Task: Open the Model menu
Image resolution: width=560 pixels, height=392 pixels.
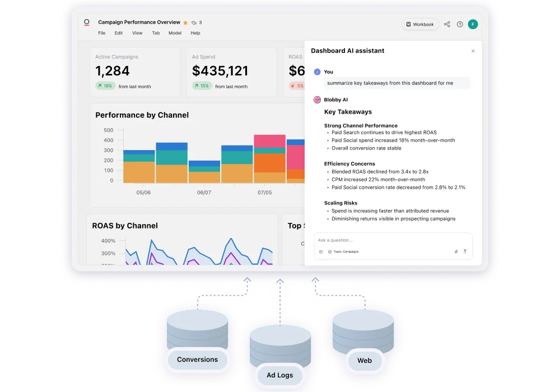Action: click(x=175, y=33)
